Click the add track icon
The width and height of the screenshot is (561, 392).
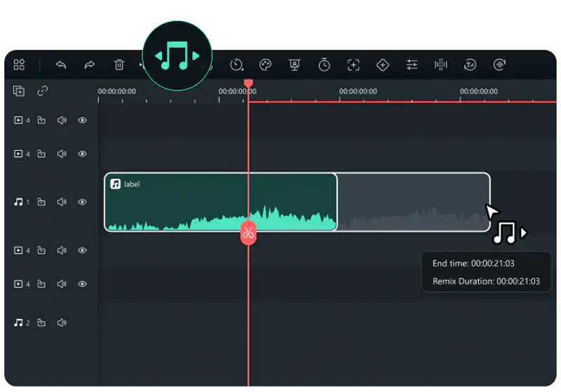click(x=19, y=91)
